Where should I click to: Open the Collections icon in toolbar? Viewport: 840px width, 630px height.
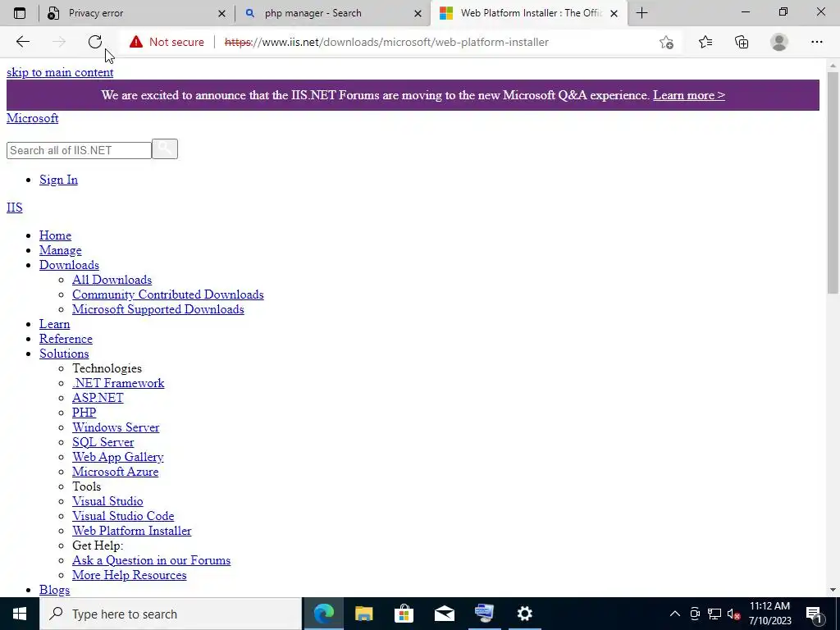pos(742,42)
